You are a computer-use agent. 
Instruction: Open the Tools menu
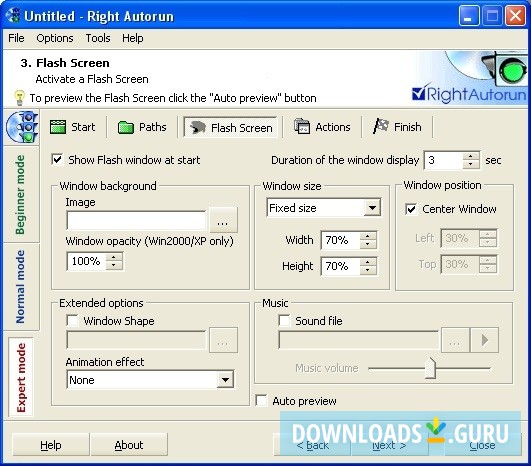tap(98, 38)
